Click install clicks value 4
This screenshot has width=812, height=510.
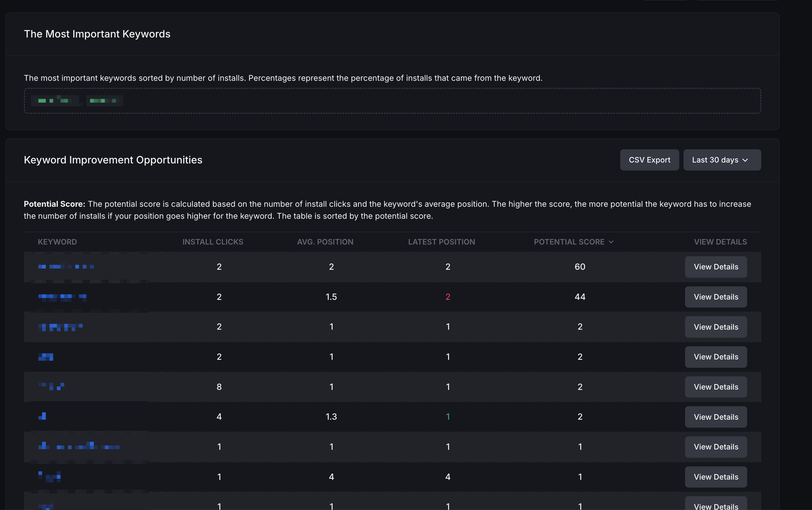pos(219,417)
